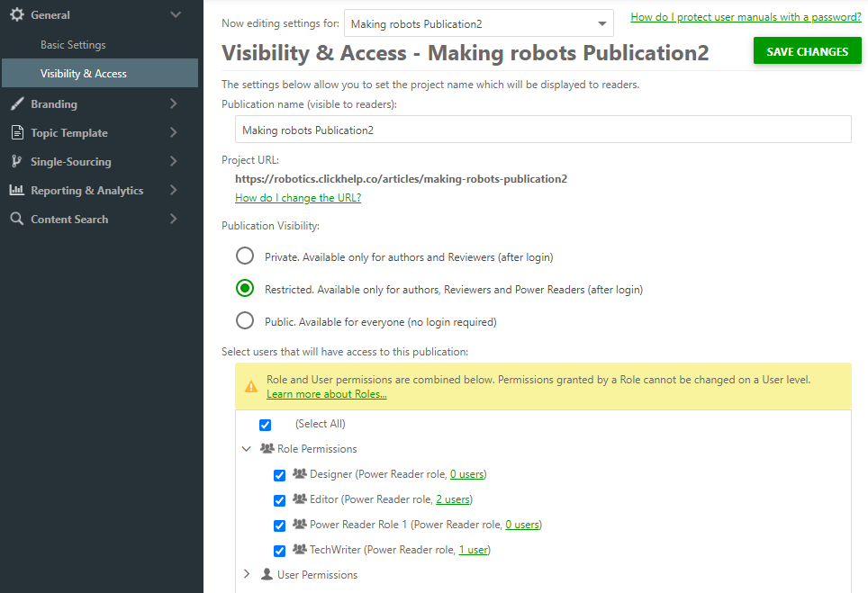The height and width of the screenshot is (593, 868).
Task: Select the Private publication visibility option
Action: (245, 256)
